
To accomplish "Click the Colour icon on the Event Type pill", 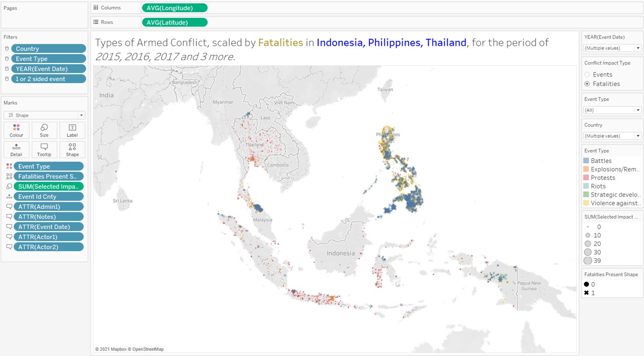I will pos(9,166).
